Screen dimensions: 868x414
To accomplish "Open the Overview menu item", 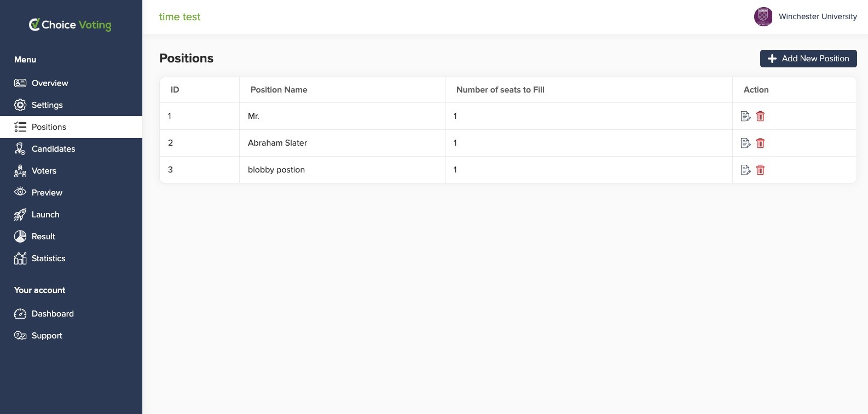I will pos(71,83).
